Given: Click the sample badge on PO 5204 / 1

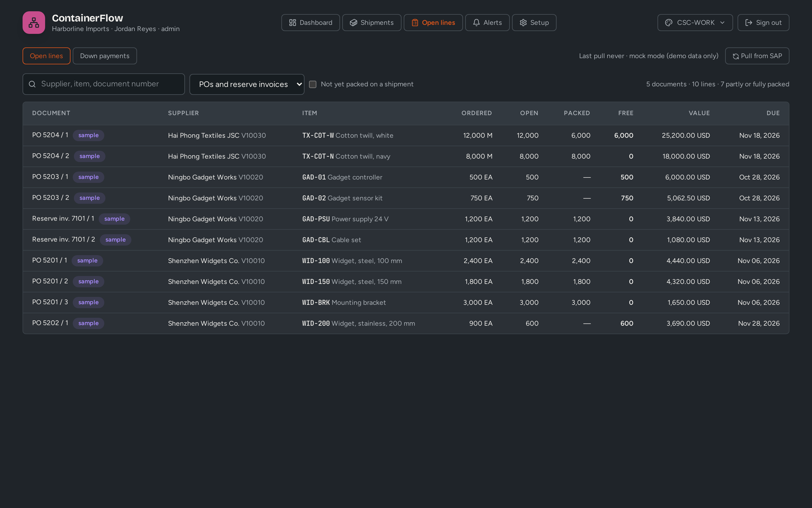Looking at the screenshot, I should pos(89,135).
